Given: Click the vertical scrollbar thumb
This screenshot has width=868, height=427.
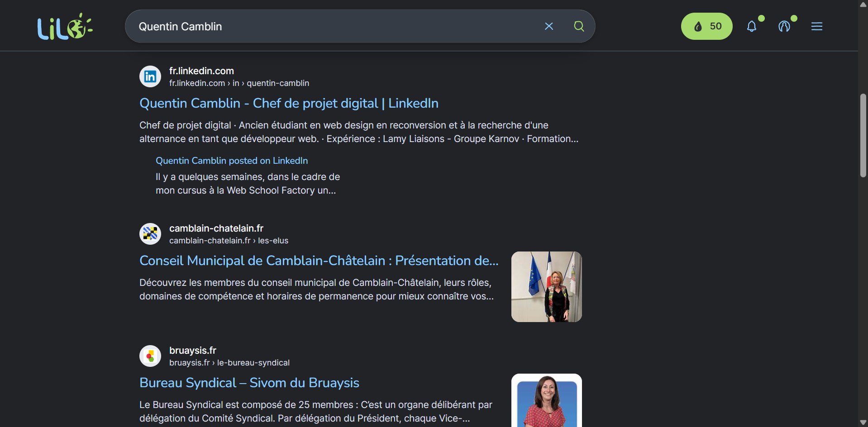Looking at the screenshot, I should 863,135.
